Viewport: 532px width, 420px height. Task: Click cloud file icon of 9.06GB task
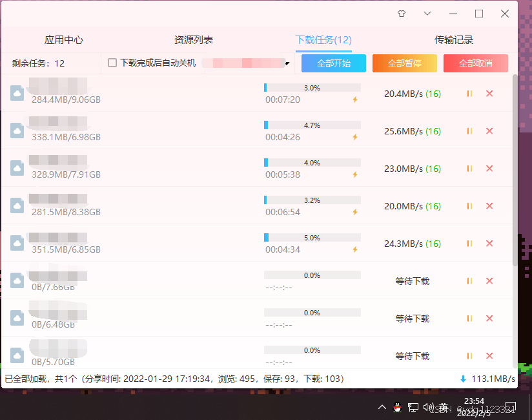coord(17,94)
